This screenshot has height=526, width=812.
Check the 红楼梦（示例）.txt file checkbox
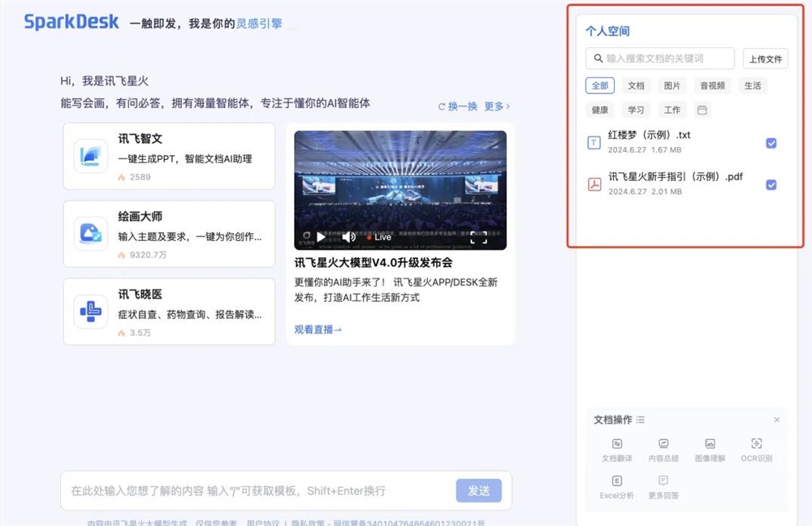771,143
